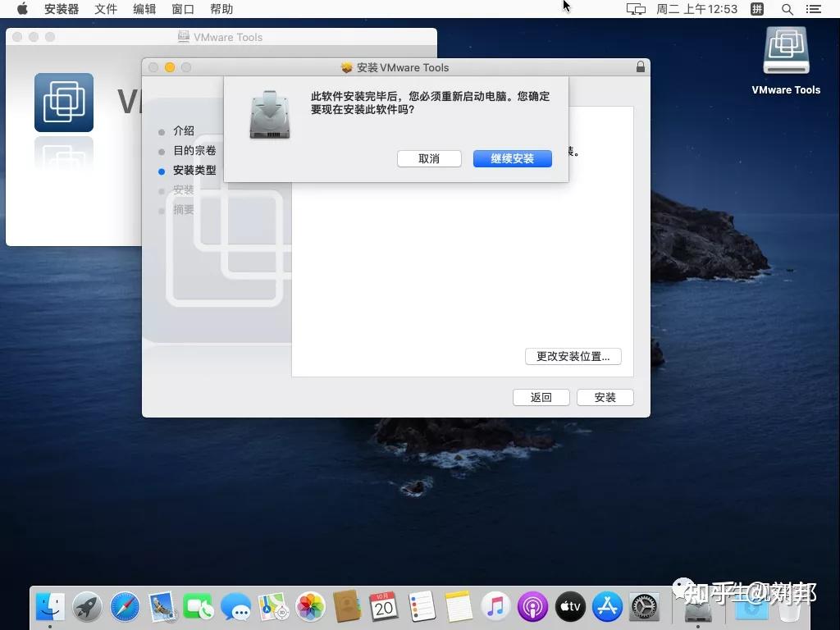
Task: Select the 介绍 step in sidebar
Action: click(x=183, y=130)
